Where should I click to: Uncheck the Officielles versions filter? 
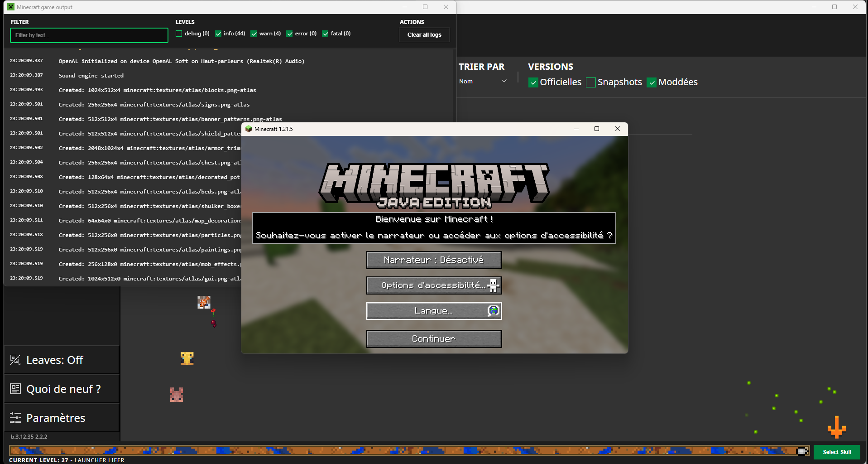533,82
